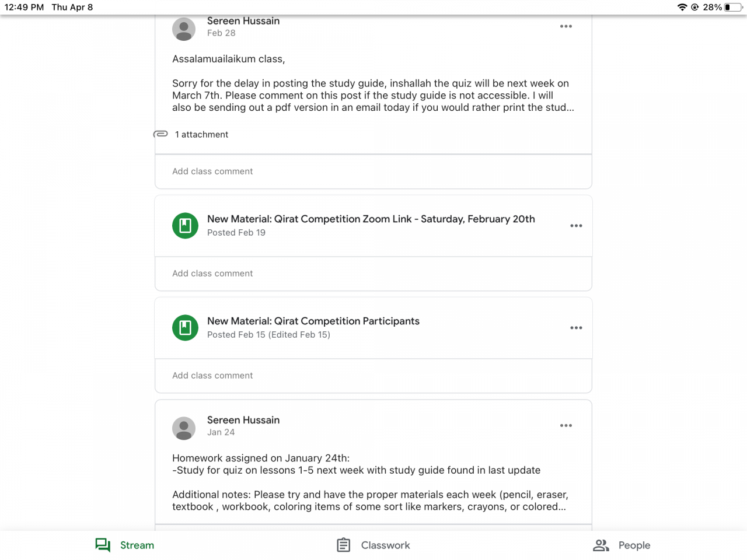Open the 1 attachment link
747x560 pixels.
pyautogui.click(x=201, y=134)
